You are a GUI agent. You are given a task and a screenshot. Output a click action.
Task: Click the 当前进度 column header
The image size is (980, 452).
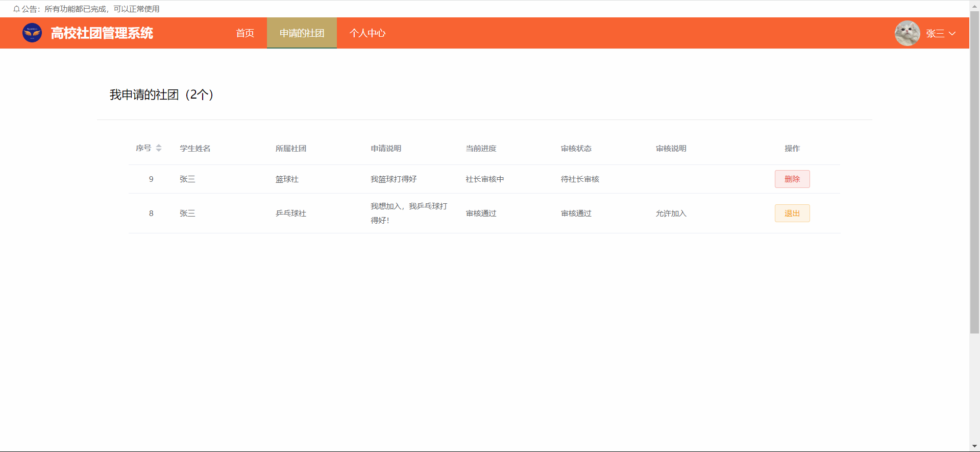tap(481, 149)
